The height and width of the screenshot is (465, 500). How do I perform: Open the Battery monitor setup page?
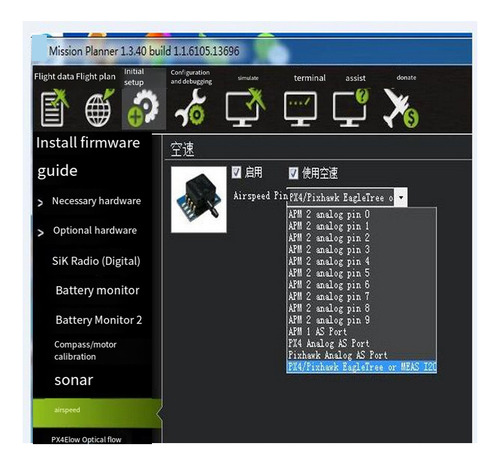click(x=97, y=290)
